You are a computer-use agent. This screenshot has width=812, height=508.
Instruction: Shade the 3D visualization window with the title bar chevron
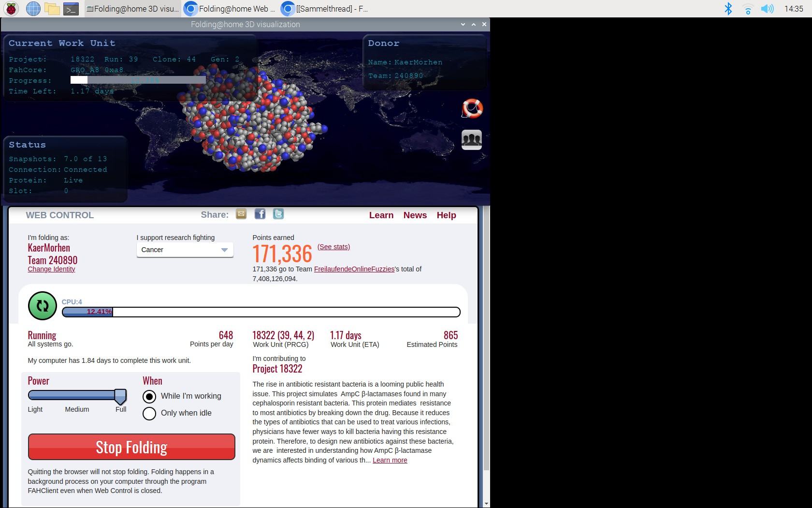point(463,24)
